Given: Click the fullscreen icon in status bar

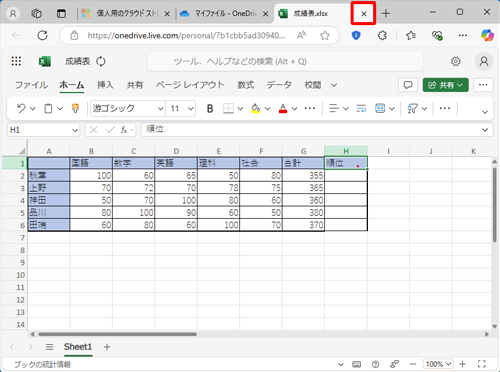Looking at the screenshot, I should pos(482,364).
